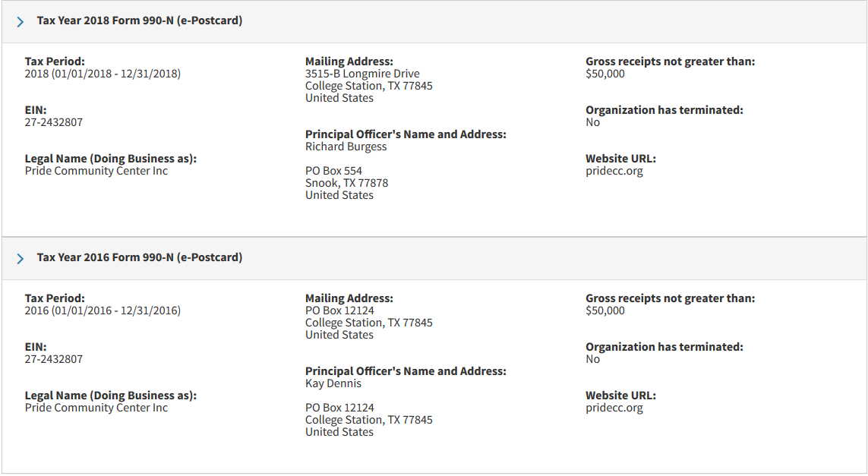
Task: Click the 2018 legal name Pride Community Center Inc
Action: click(96, 171)
